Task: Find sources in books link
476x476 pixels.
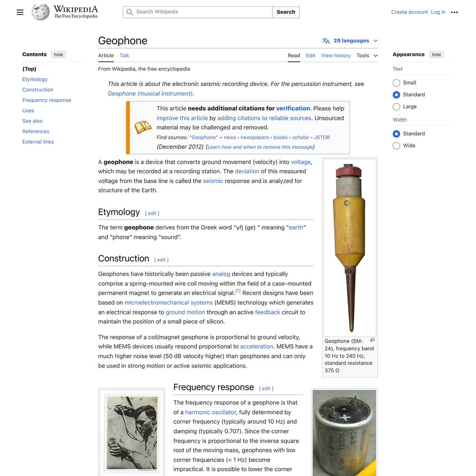Action: click(x=280, y=138)
